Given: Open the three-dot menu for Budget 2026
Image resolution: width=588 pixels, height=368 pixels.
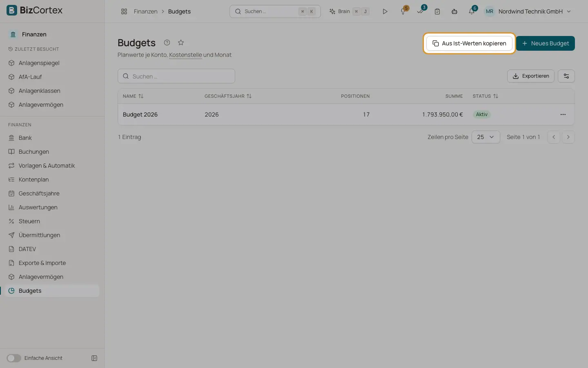Looking at the screenshot, I should pos(563,114).
